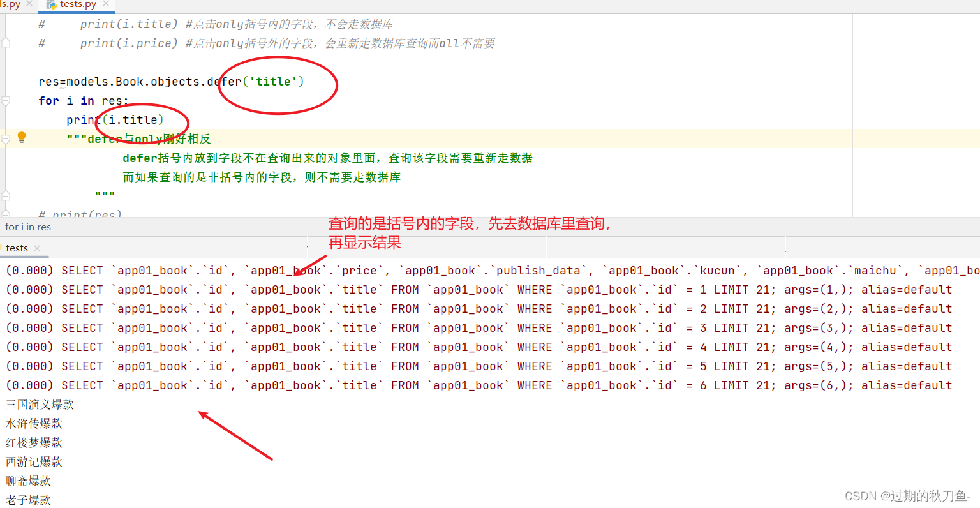Screen dimensions: 980x508
Task: Click the Python file icon on tests.py tab
Action: point(51,4)
